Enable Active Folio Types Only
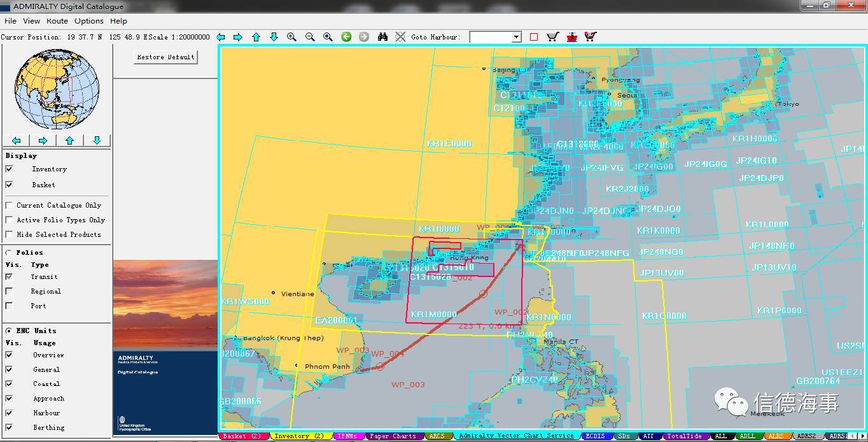868x442 pixels. 9,220
